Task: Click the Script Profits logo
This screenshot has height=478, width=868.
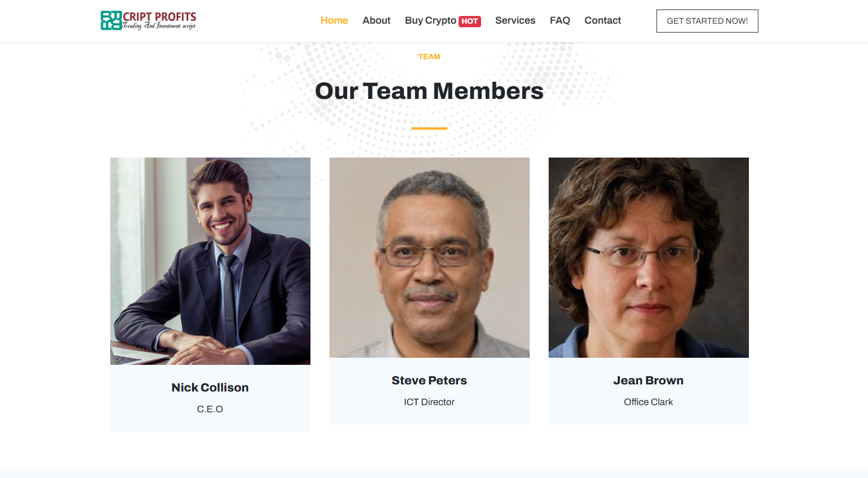Action: coord(149,21)
